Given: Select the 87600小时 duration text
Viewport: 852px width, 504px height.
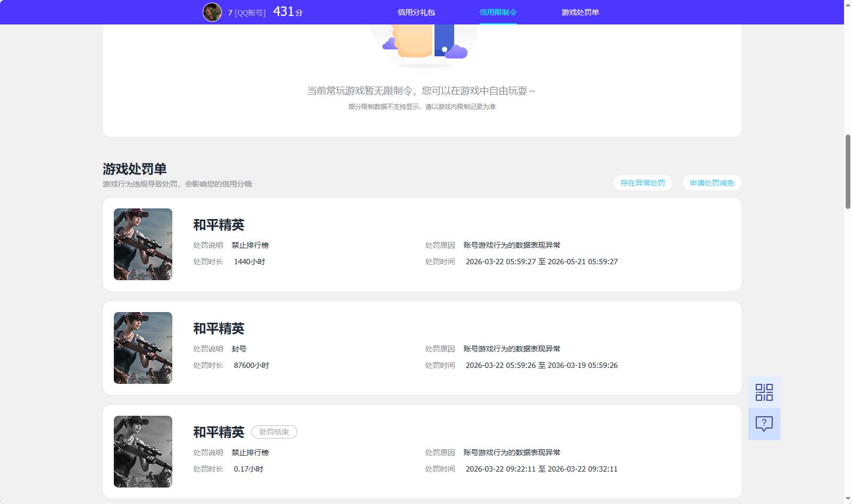Looking at the screenshot, I should 252,365.
